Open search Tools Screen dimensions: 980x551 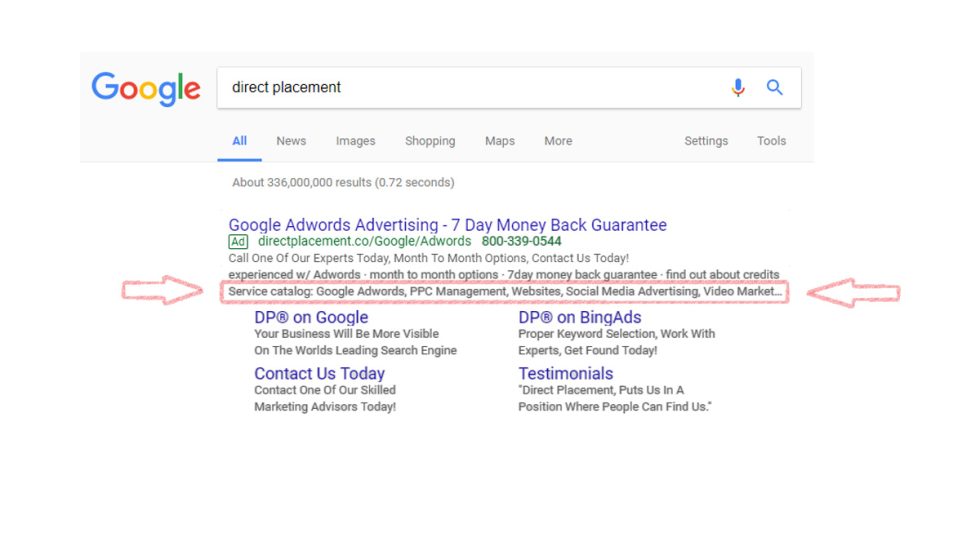[x=771, y=141]
